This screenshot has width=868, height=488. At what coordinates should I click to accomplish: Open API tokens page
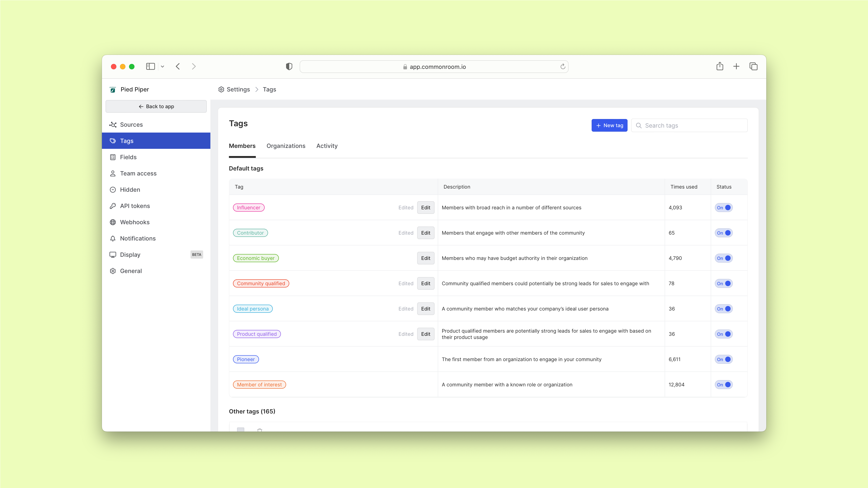(135, 206)
